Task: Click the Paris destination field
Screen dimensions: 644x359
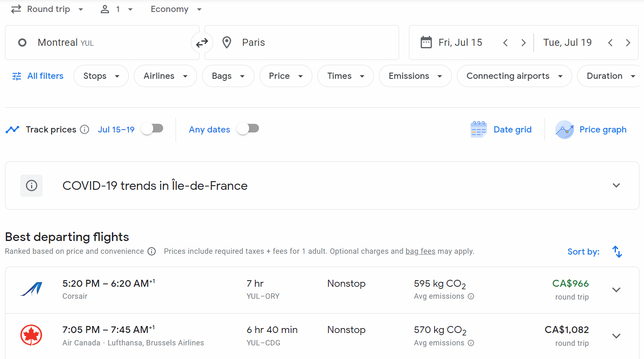Action: [302, 43]
